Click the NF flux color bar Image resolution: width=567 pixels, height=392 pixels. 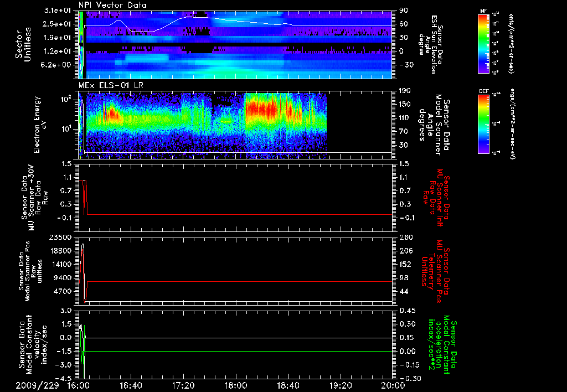click(484, 43)
